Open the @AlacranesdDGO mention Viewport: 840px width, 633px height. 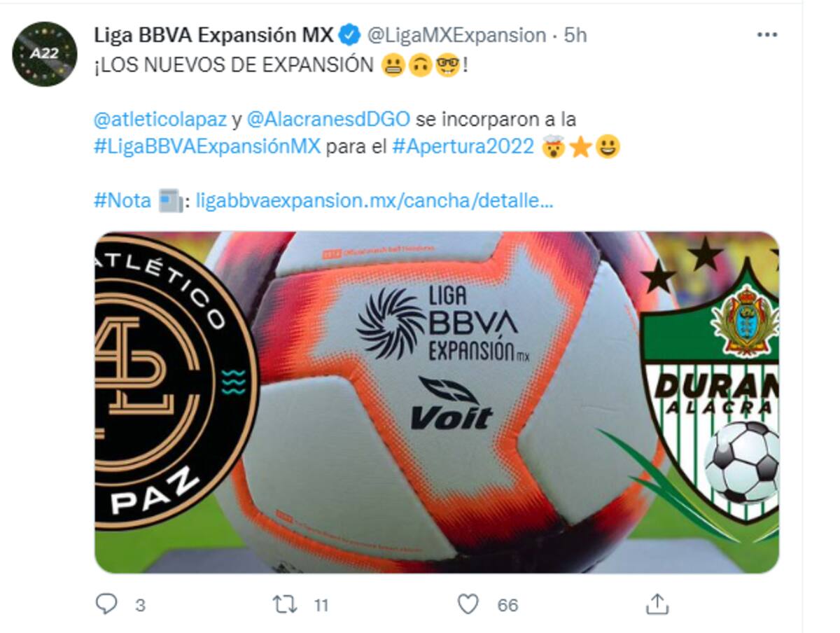[x=328, y=119]
